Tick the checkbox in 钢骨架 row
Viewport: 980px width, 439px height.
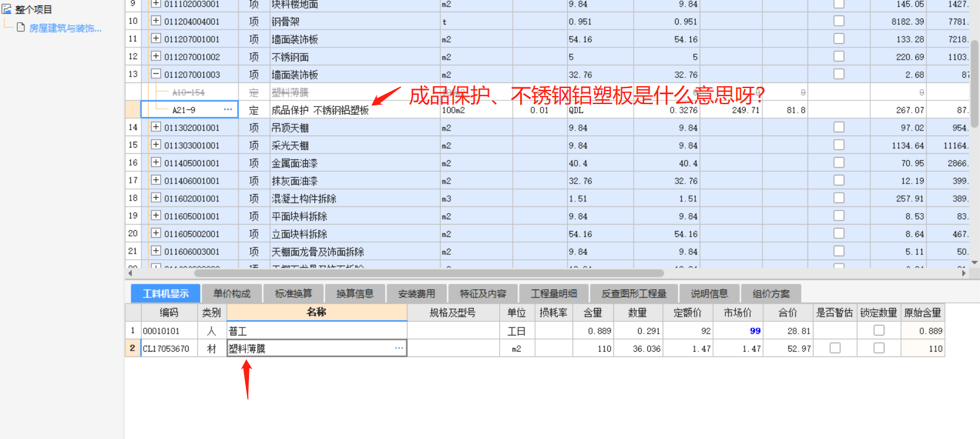[x=839, y=21]
